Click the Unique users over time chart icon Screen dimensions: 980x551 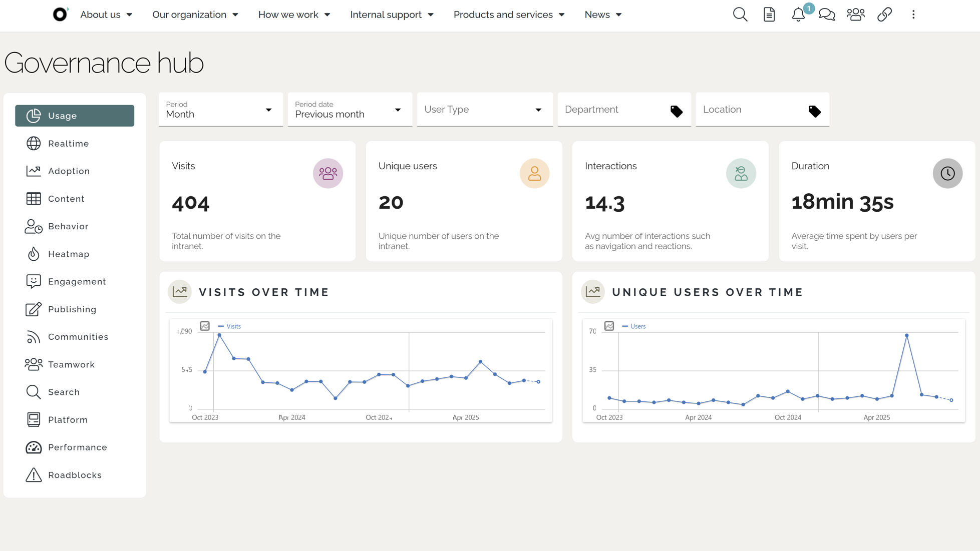tap(593, 292)
